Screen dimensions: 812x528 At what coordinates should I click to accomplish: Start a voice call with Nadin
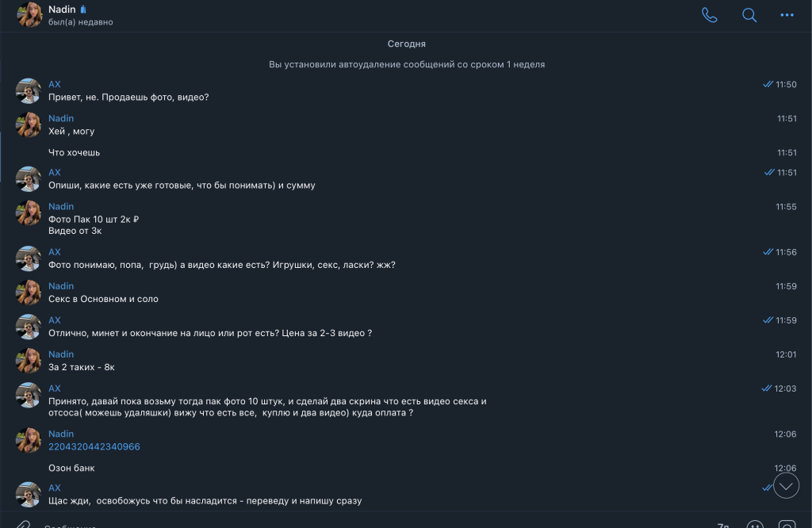pyautogui.click(x=710, y=15)
